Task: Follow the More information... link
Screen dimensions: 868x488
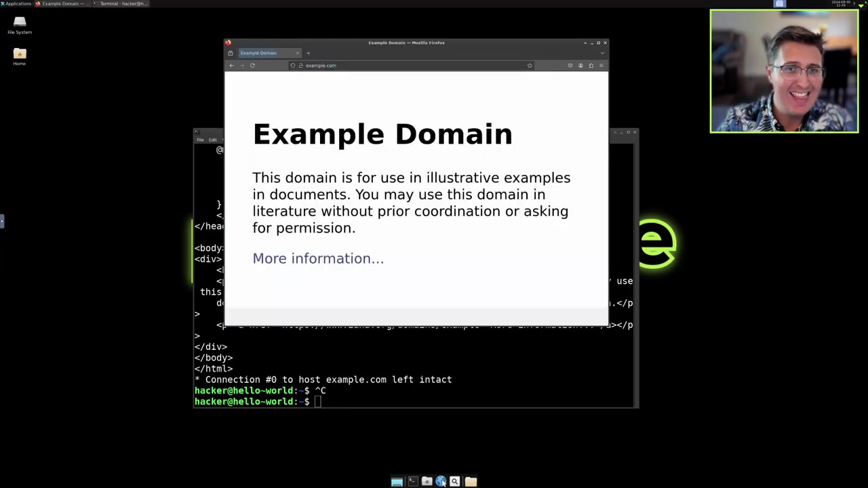Action: click(318, 258)
